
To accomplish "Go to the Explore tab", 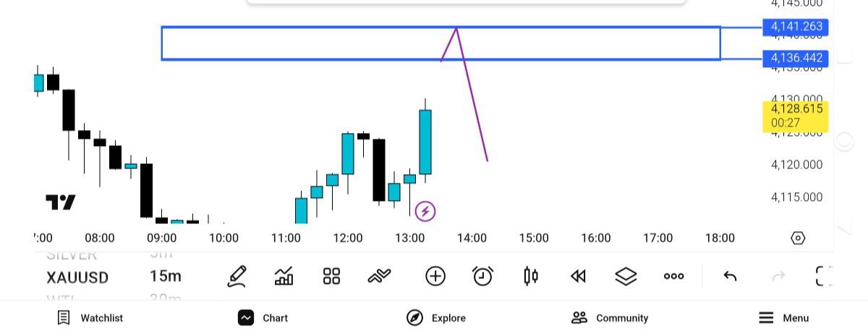I will pyautogui.click(x=436, y=318).
